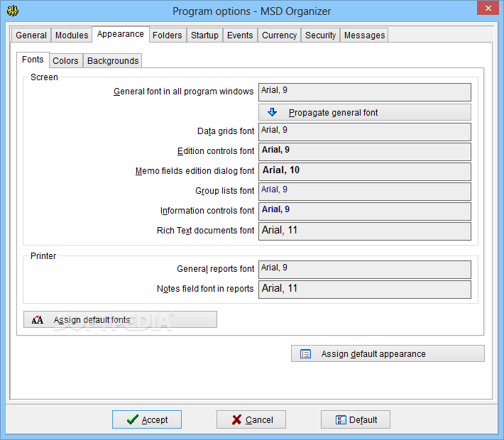Click the Edition controls font field
504x440 pixels.
[365, 152]
